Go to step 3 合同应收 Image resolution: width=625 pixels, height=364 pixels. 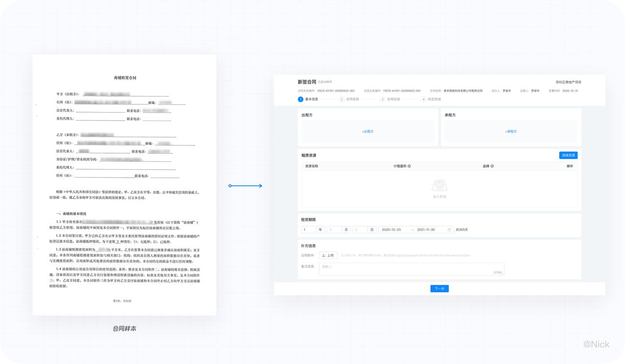pos(390,99)
